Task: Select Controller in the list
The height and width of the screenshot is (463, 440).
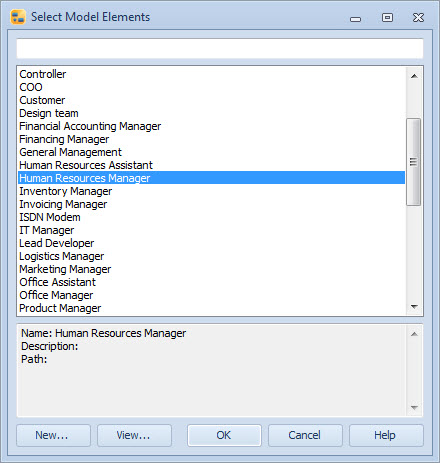Action: click(x=212, y=74)
